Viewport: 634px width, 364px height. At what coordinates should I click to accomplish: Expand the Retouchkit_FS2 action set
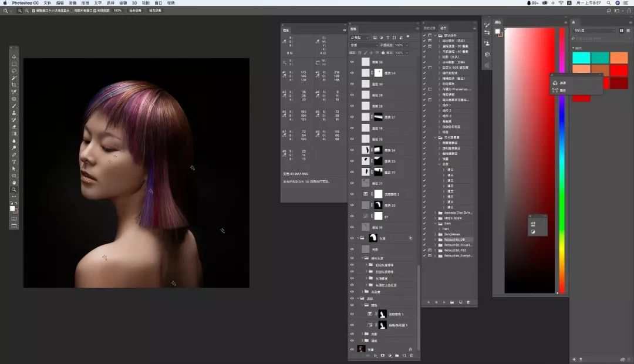tap(436, 250)
